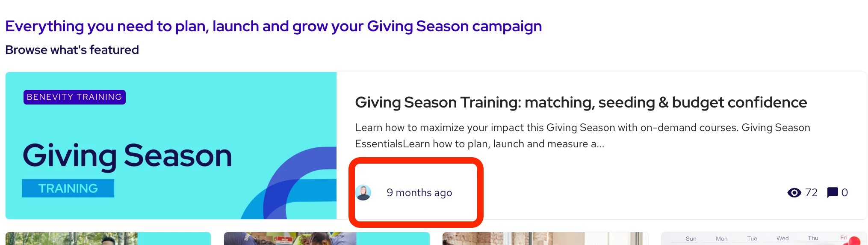The width and height of the screenshot is (868, 245).
Task: Open Giving Season Training article title
Action: pyautogui.click(x=581, y=102)
